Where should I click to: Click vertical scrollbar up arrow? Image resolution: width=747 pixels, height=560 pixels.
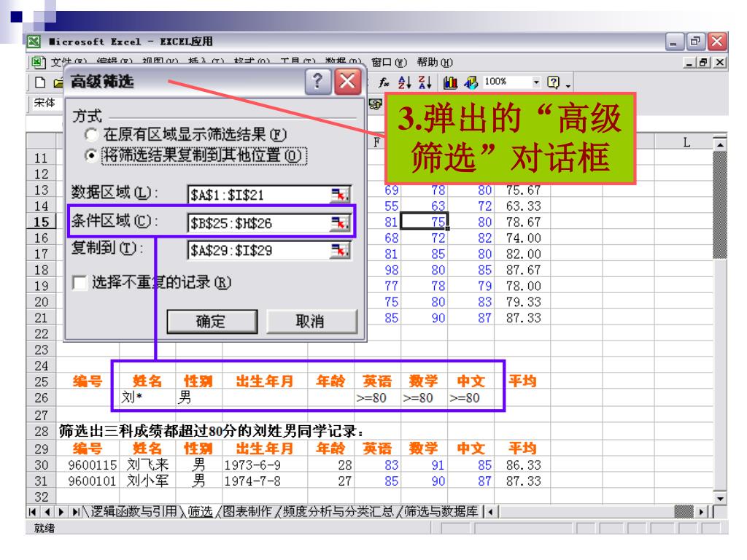(720, 144)
